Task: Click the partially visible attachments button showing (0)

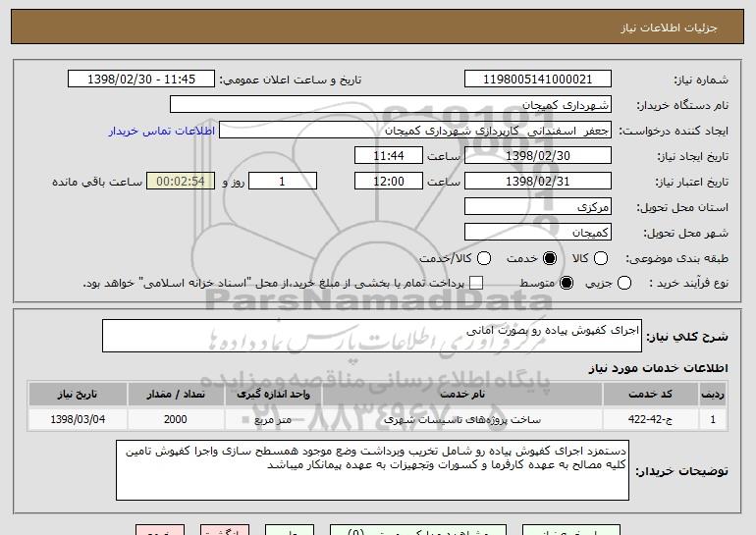Action: [x=418, y=530]
